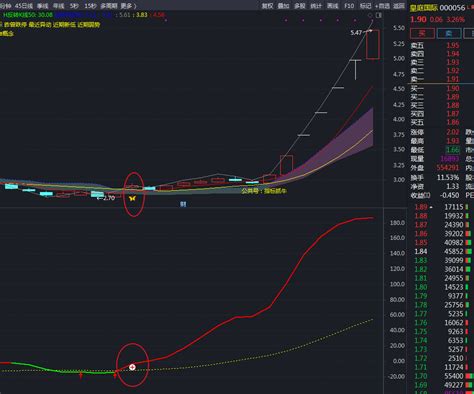Viewport: 474px width, 394px height.
Task: Click the 换手 value 11.53%
Action: (x=448, y=177)
